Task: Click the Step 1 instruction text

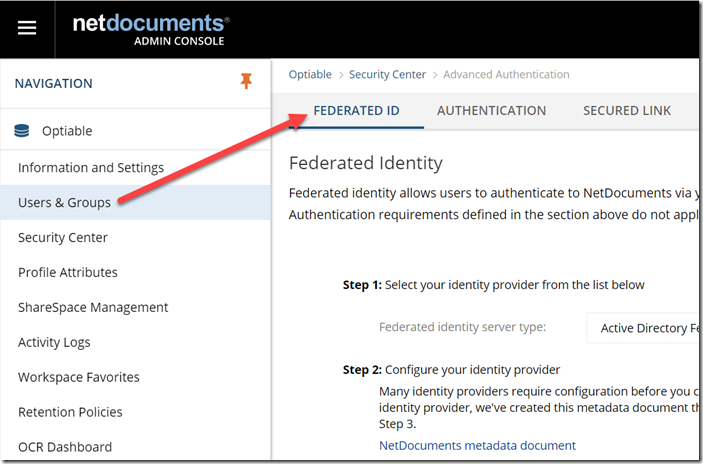Action: coord(494,285)
